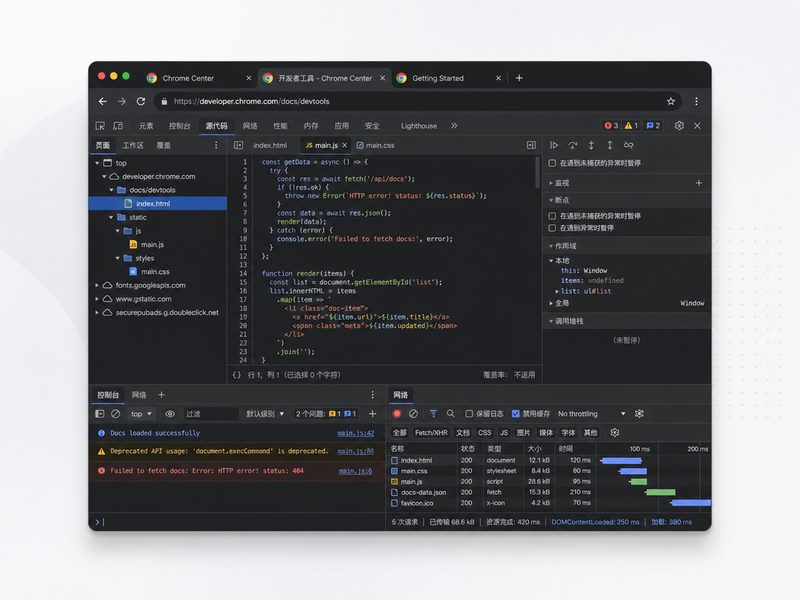Deactivate breakpoints icon
800x600 pixels.
(x=629, y=145)
